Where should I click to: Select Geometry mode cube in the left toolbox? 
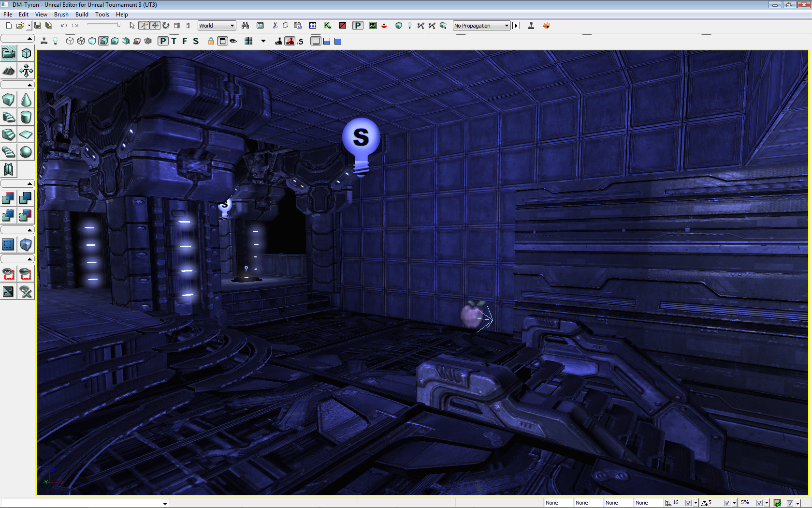(26, 53)
